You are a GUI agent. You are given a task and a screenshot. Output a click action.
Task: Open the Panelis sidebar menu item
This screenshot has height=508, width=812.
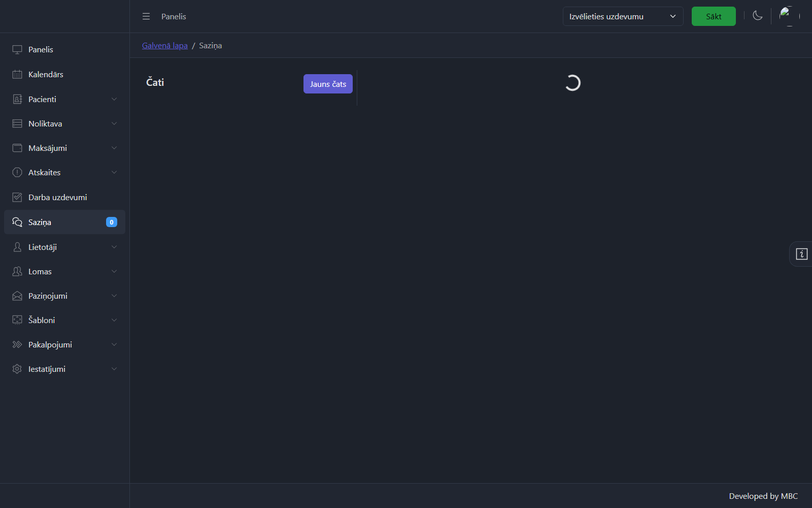tap(64, 49)
